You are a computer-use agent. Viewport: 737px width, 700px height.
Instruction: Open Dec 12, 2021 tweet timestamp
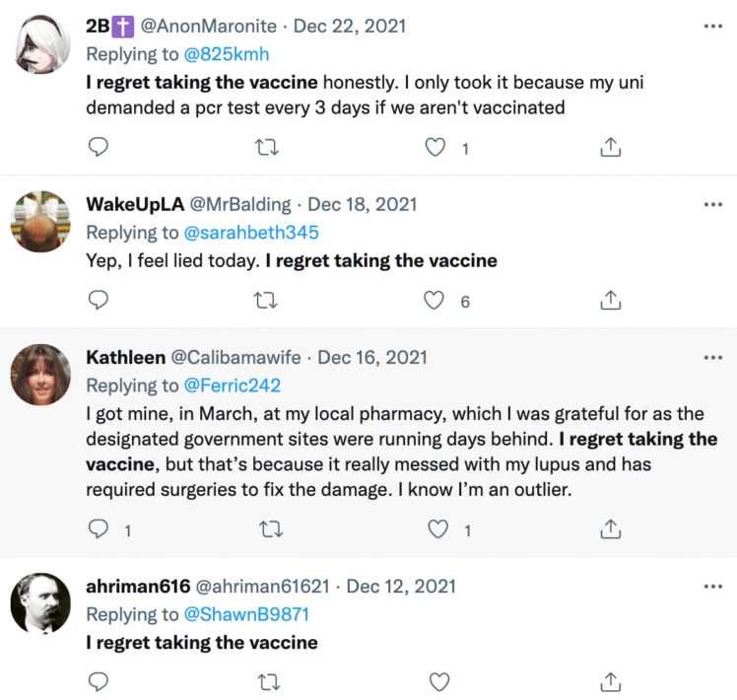click(x=401, y=586)
